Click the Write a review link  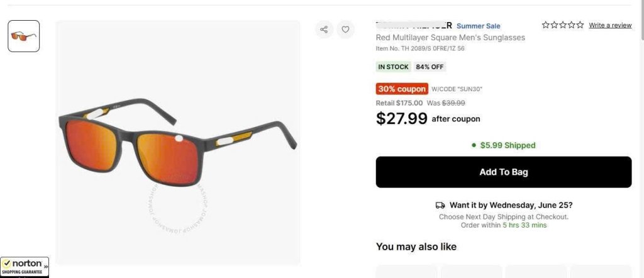(x=610, y=25)
